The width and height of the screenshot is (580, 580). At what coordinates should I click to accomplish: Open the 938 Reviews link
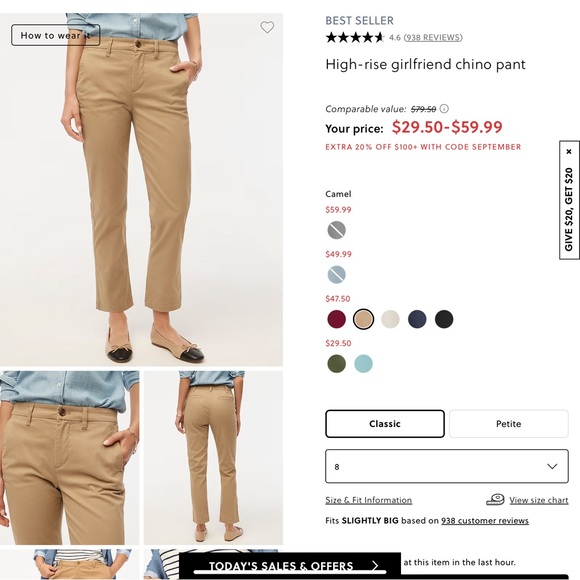[433, 37]
